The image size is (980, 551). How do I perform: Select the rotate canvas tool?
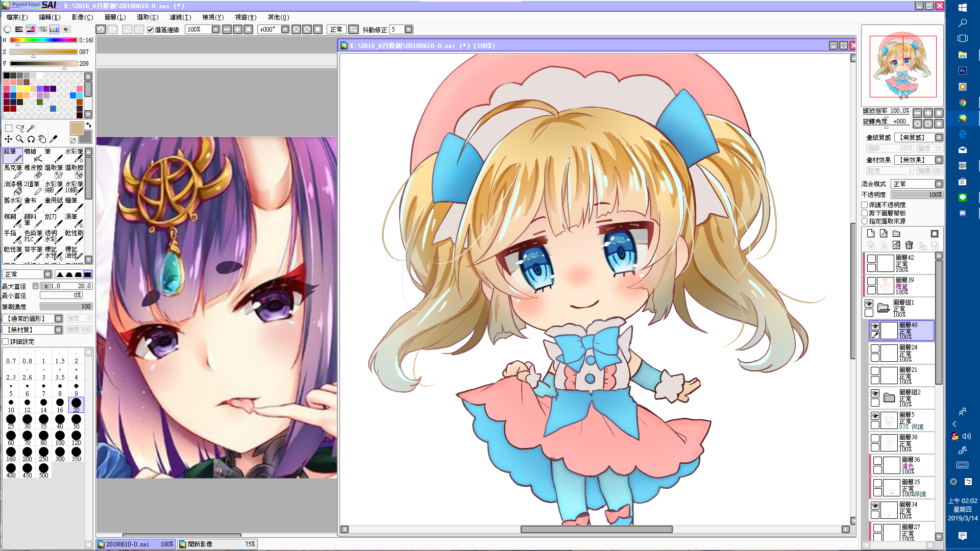click(x=31, y=139)
